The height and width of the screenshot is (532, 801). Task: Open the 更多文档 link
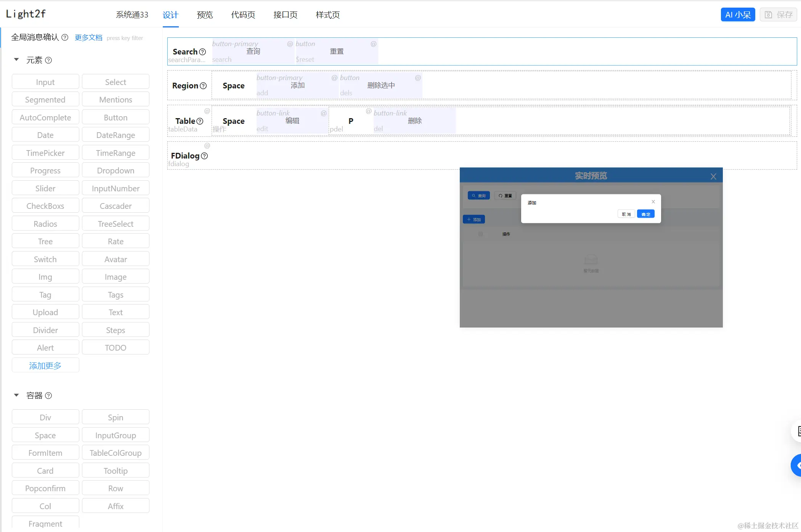88,37
